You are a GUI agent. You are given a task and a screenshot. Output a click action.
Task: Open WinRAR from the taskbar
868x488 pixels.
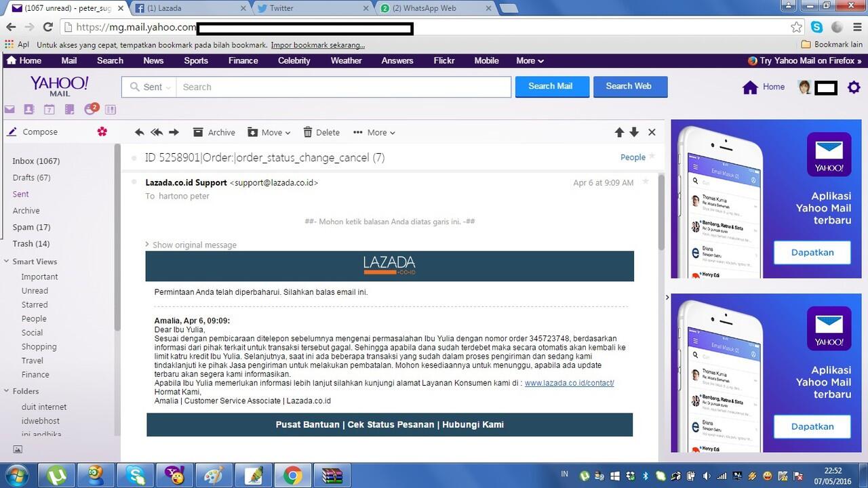point(332,475)
